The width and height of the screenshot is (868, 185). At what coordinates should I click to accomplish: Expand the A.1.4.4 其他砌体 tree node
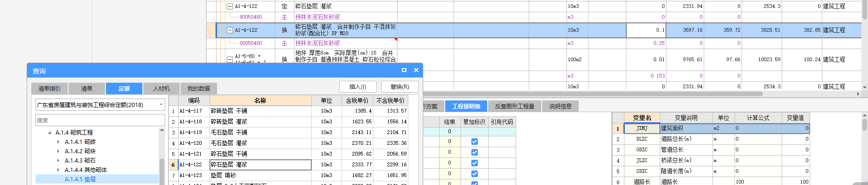point(58,170)
